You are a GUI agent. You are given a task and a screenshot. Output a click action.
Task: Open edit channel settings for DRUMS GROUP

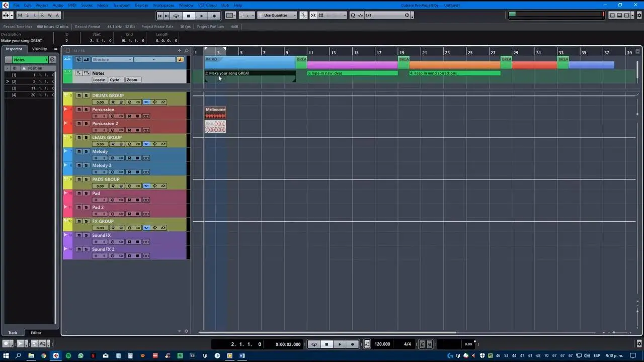tap(129, 102)
